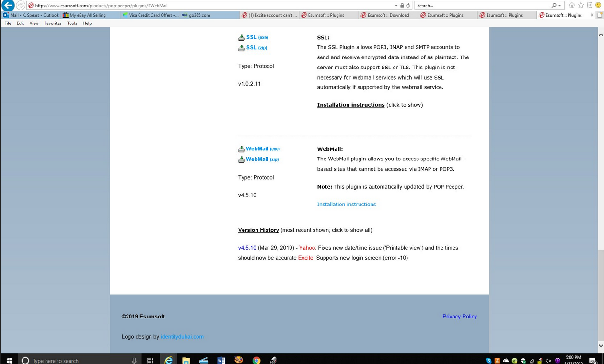The image size is (604, 364).
Task: Refresh the page with the reload icon
Action: point(408,5)
